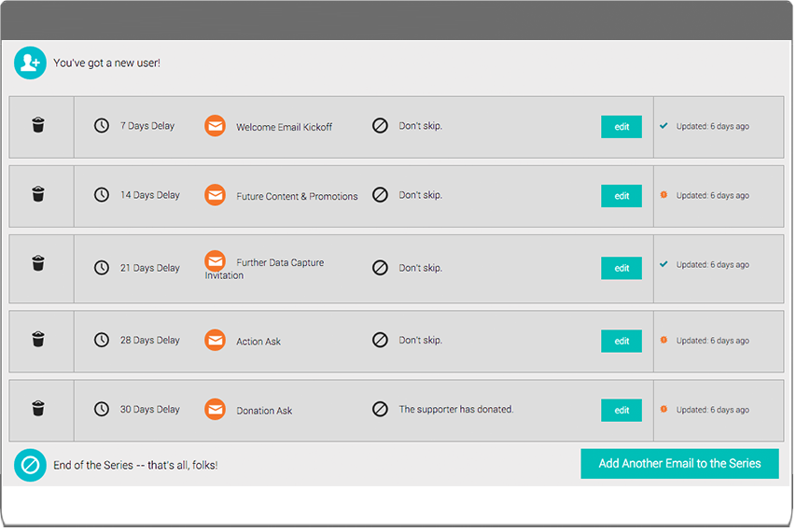Click envelope icon for Donation Ask
Screen dimensions: 796x532
(x=216, y=409)
